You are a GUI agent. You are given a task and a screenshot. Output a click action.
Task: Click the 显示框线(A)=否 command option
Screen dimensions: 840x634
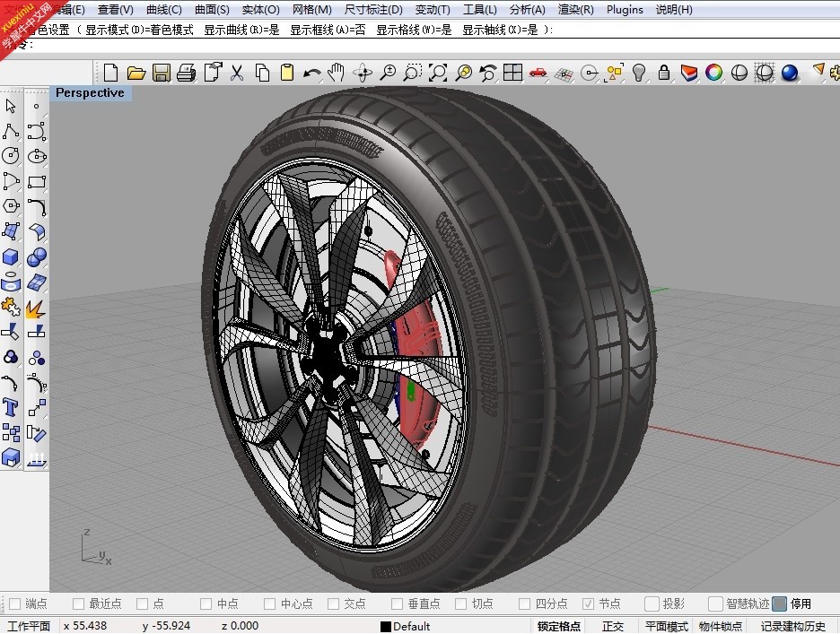[328, 30]
